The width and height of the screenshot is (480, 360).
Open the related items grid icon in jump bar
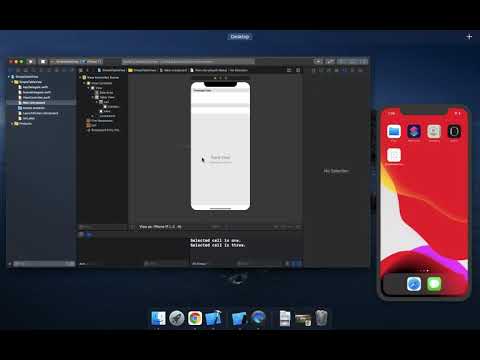click(x=81, y=70)
